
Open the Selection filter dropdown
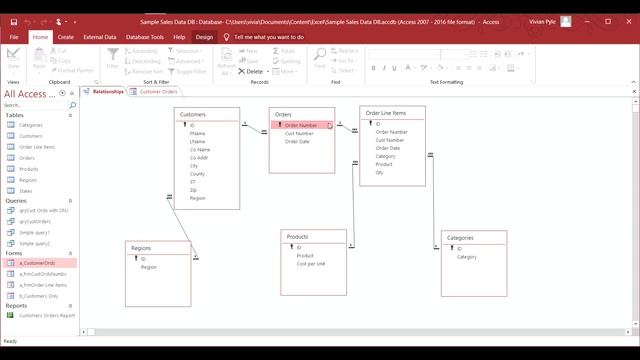click(x=185, y=51)
